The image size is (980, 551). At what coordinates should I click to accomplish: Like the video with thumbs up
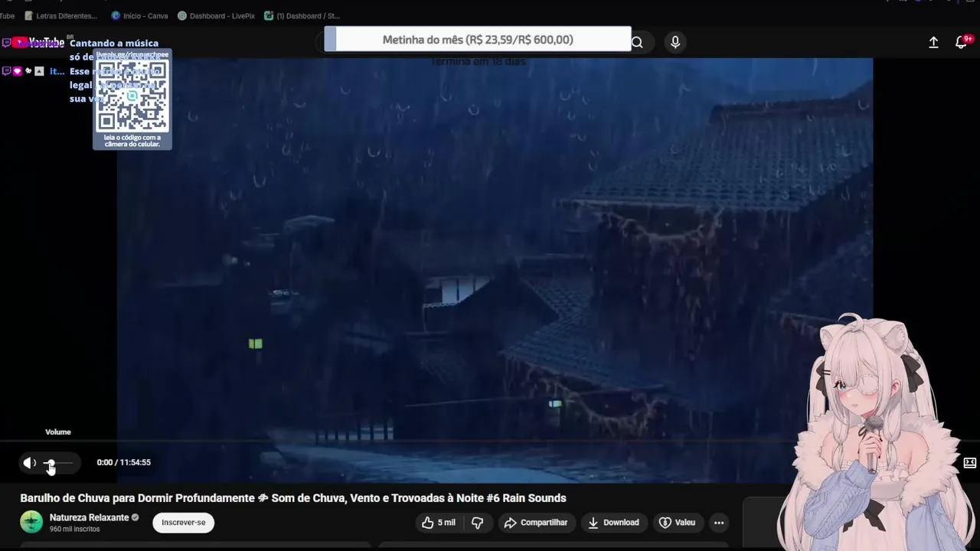(x=438, y=523)
